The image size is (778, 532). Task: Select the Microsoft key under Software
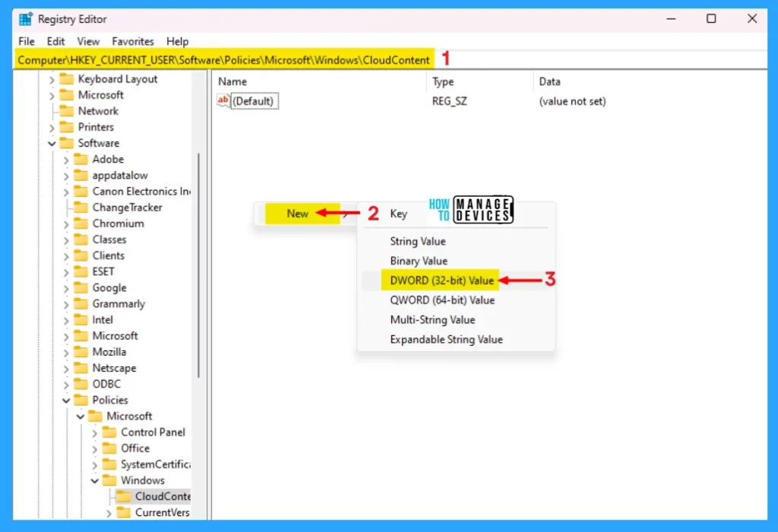(115, 336)
